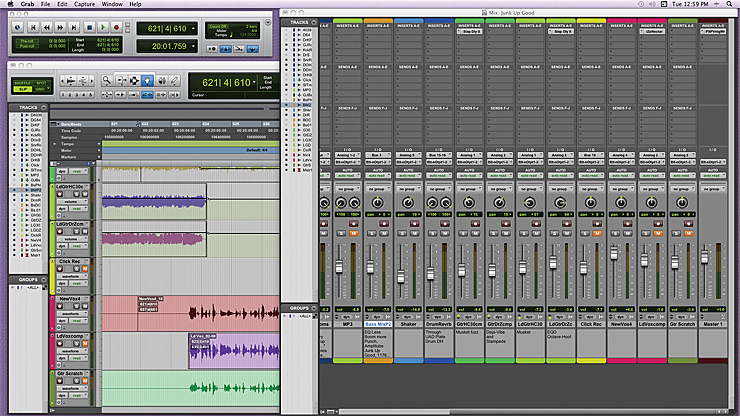740x416 pixels.
Task: Click the MIDI zoom button
Action: coord(83,81)
